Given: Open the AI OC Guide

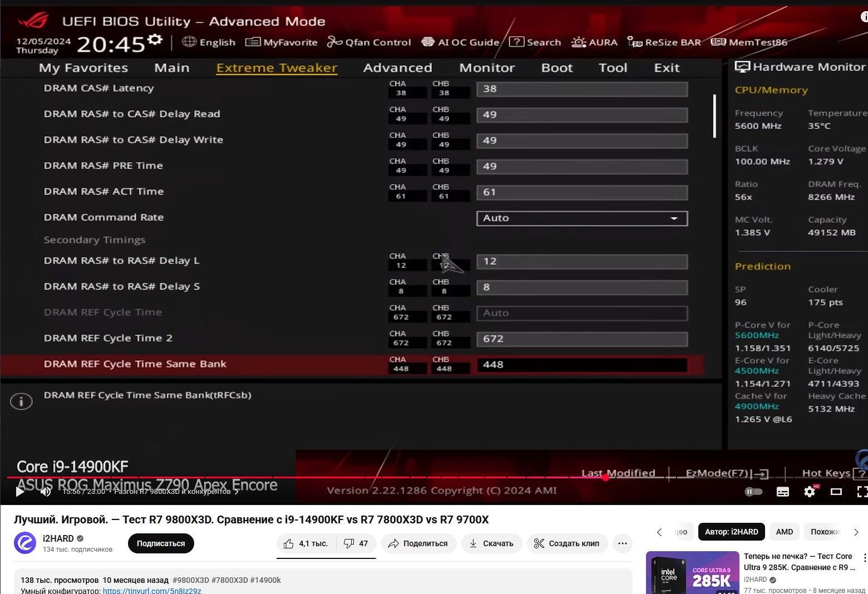Looking at the screenshot, I should [x=460, y=42].
